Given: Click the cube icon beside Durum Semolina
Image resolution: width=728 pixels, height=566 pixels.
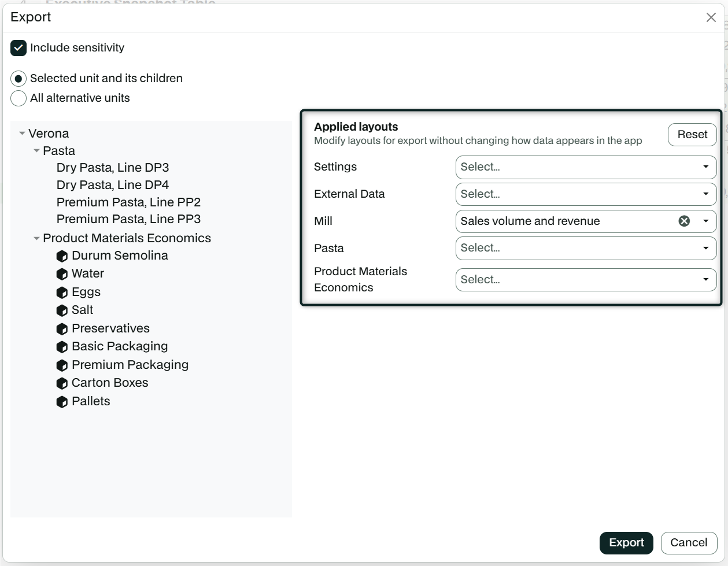Looking at the screenshot, I should click(x=62, y=256).
